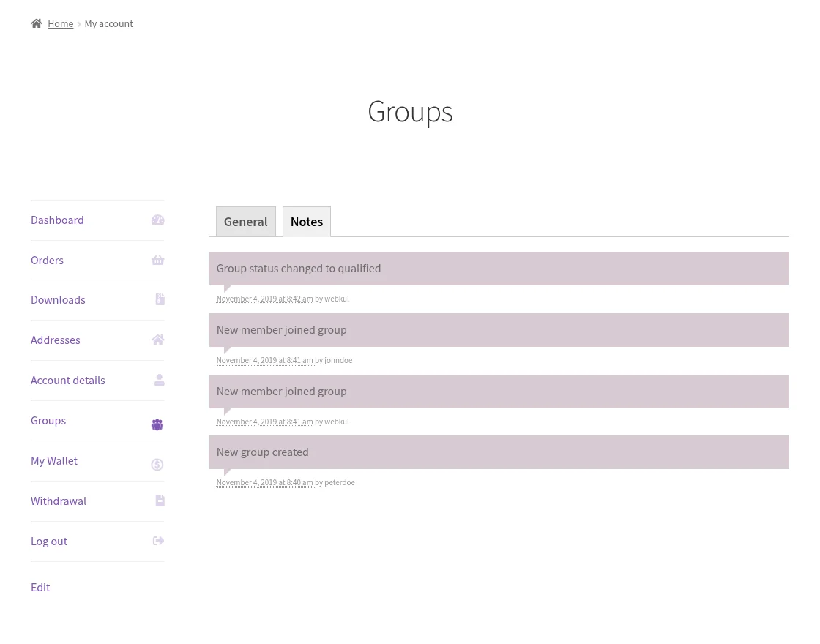This screenshot has height=644, width=820.
Task: Switch to the Notes tab
Action: (306, 221)
